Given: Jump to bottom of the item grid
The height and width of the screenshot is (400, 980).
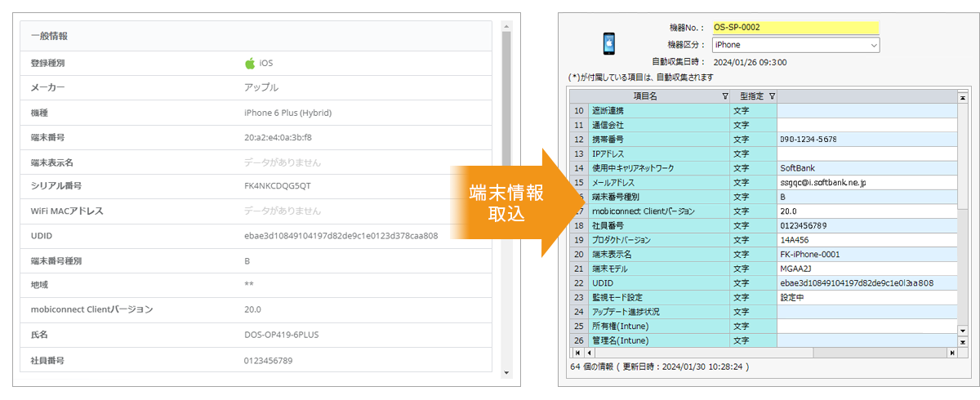Looking at the screenshot, I should (x=963, y=341).
